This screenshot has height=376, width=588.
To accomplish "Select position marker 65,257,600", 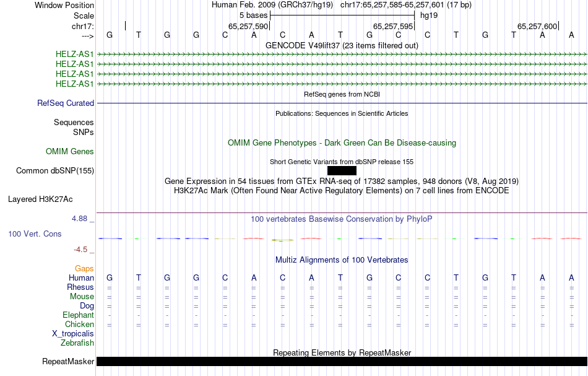I will 537,26.
